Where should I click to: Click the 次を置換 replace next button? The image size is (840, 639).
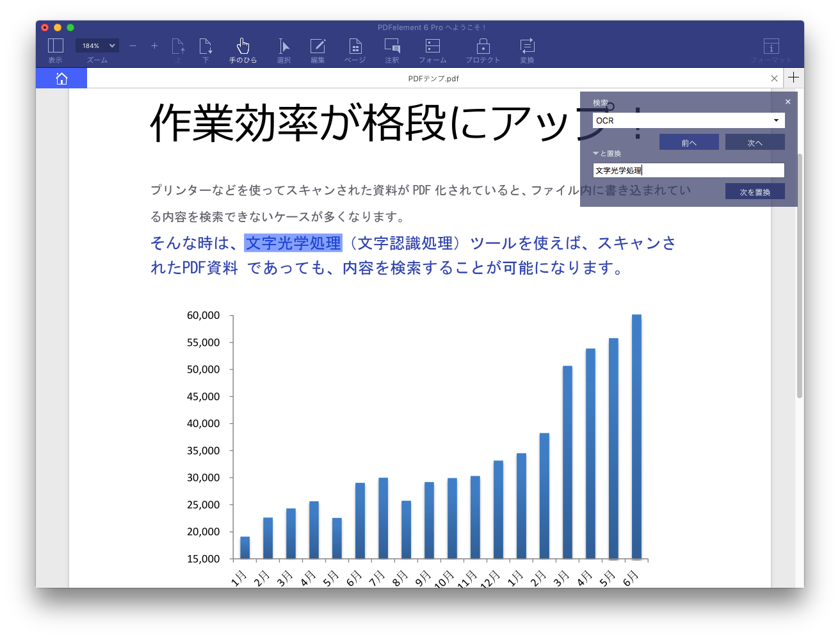tap(755, 191)
